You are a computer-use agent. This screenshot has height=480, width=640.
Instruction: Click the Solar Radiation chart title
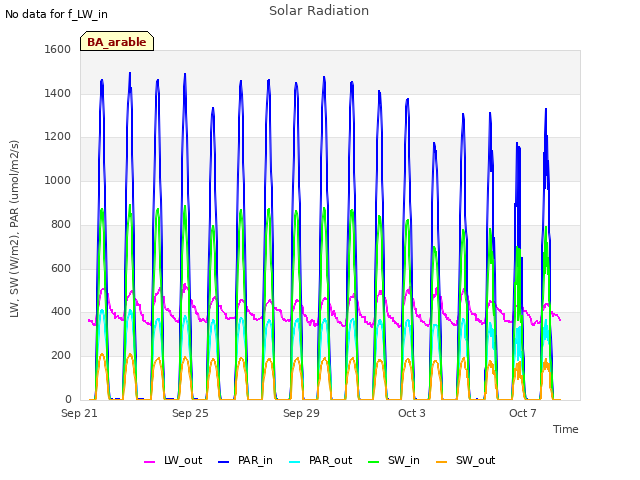click(319, 11)
